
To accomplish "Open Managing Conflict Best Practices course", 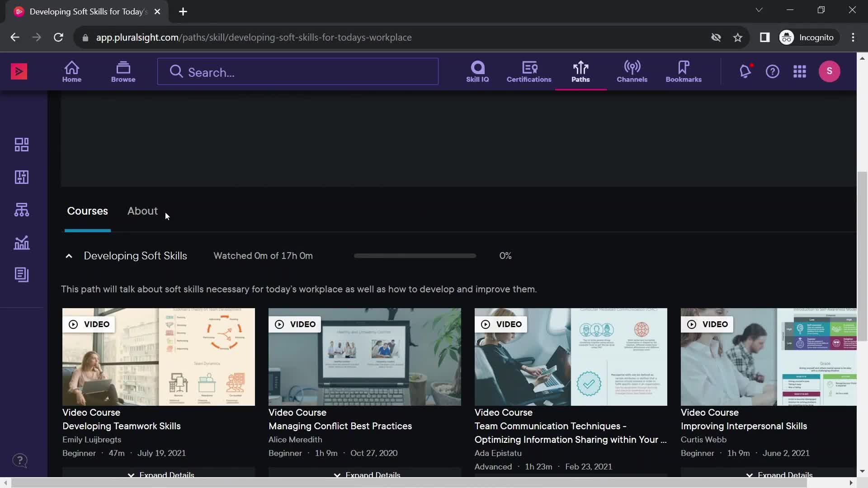I will click(340, 426).
